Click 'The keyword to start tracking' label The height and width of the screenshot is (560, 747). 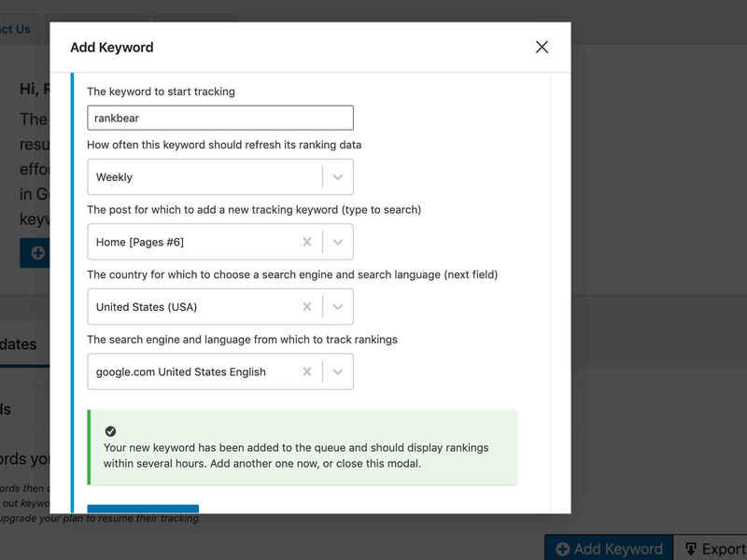161,91
